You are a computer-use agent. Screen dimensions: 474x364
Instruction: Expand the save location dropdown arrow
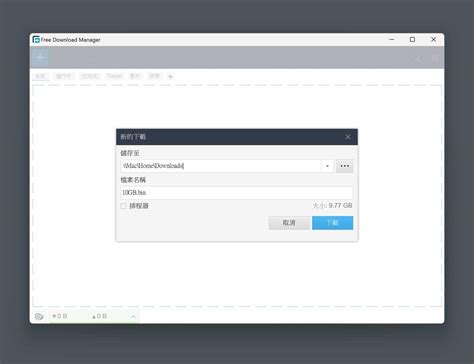(327, 166)
